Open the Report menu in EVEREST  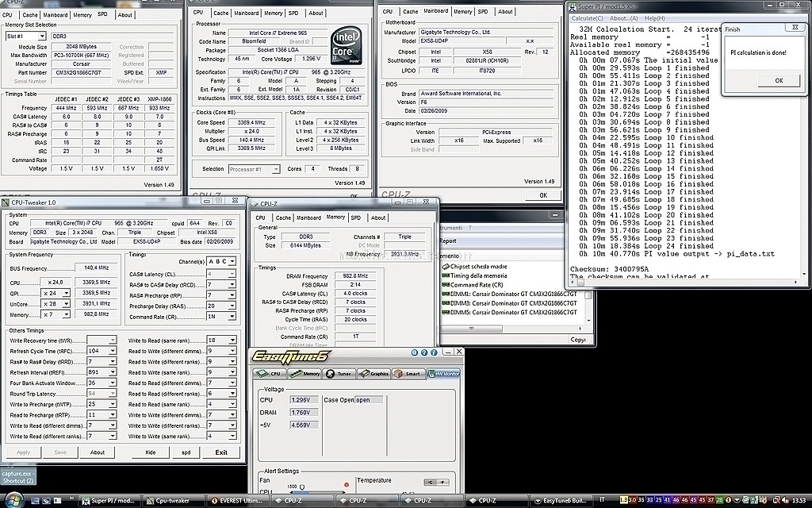click(x=448, y=241)
